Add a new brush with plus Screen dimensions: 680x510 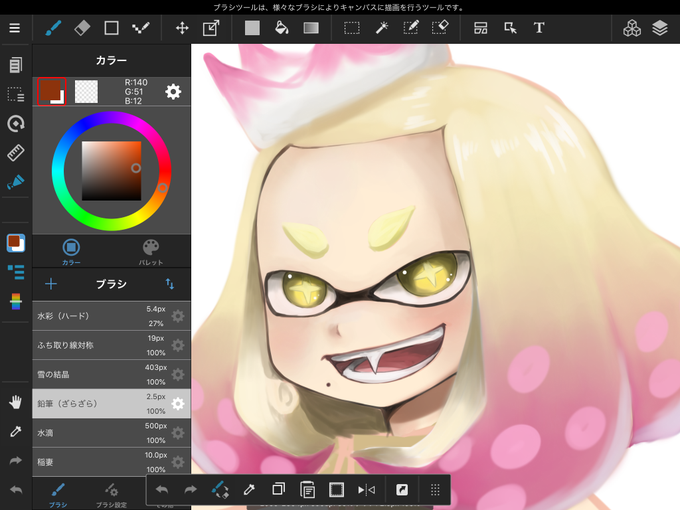pos(51,284)
